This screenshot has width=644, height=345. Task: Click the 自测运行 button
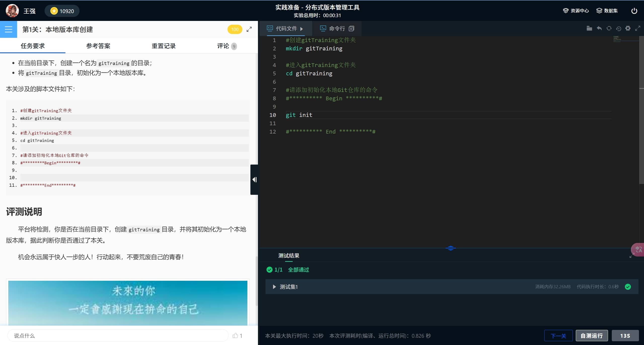[x=592, y=335]
